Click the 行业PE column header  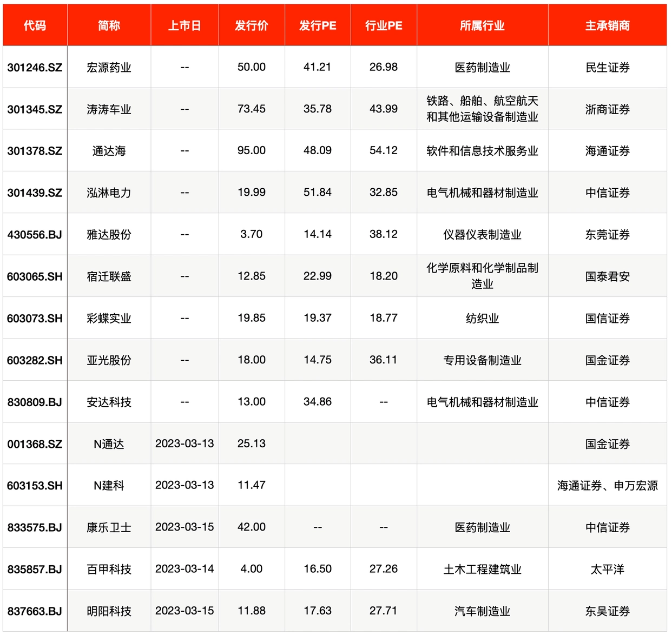click(384, 25)
